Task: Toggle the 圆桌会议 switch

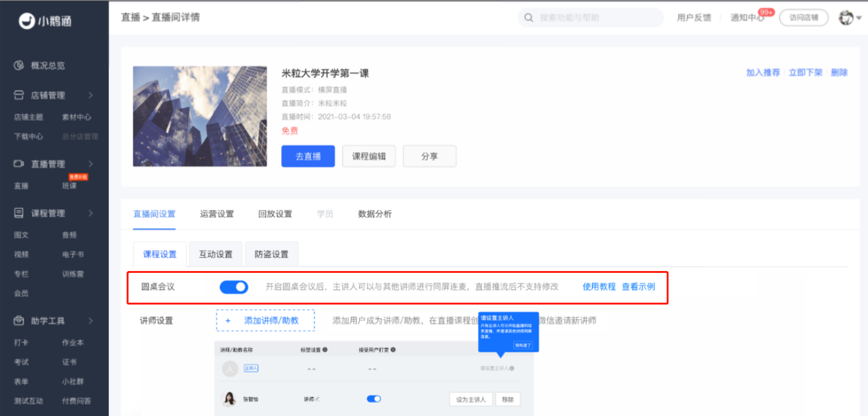Action: (234, 287)
